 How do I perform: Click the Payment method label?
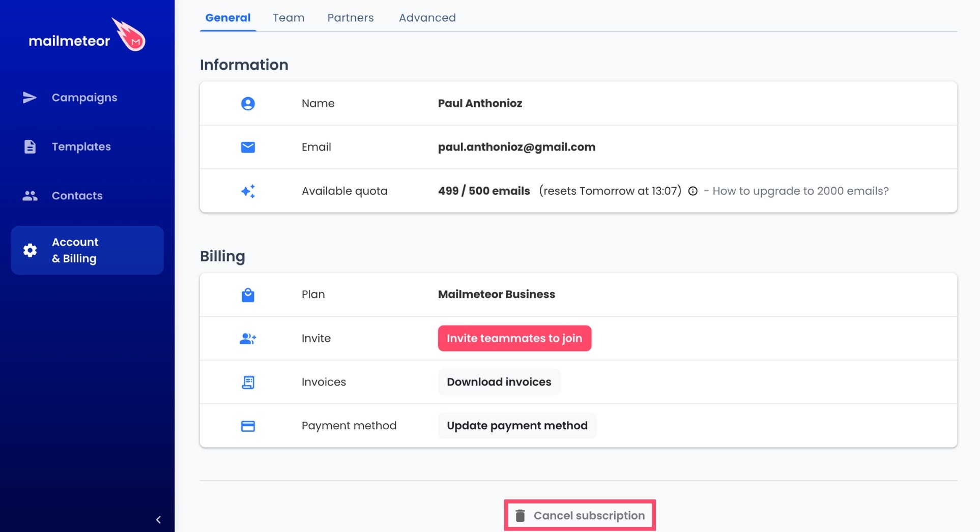[349, 426]
